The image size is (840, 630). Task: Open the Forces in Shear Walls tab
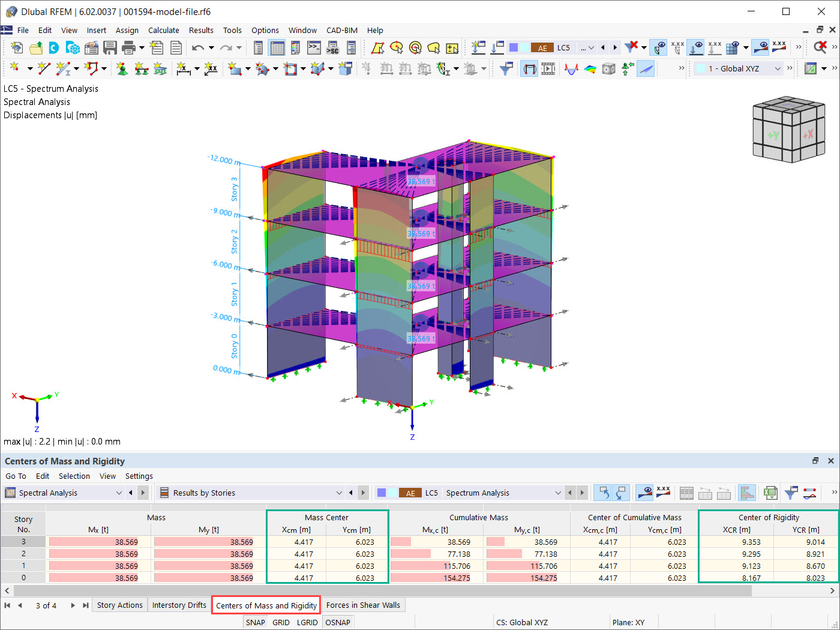click(x=363, y=605)
